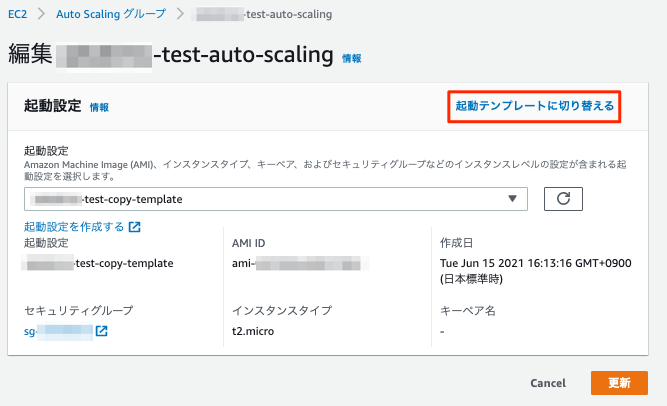This screenshot has height=406, width=667.
Task: Open 起動設定を作成する link
Action: tap(74, 227)
